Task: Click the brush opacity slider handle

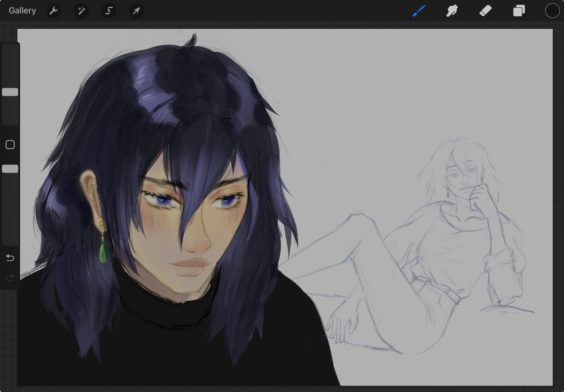Action: pyautogui.click(x=10, y=169)
